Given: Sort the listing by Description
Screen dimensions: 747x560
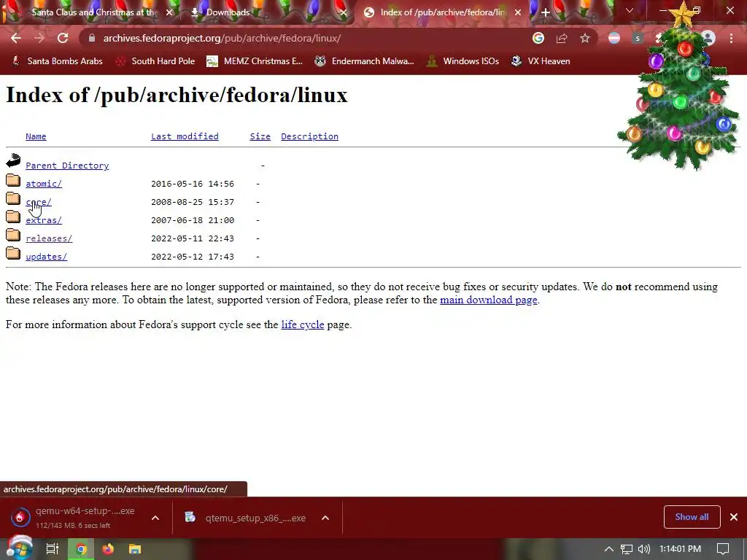Looking at the screenshot, I should (309, 136).
